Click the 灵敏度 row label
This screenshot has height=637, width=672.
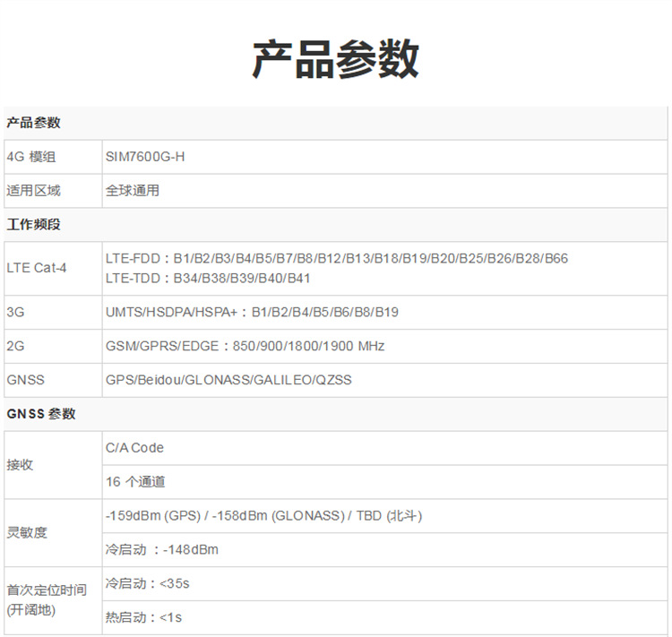(27, 533)
